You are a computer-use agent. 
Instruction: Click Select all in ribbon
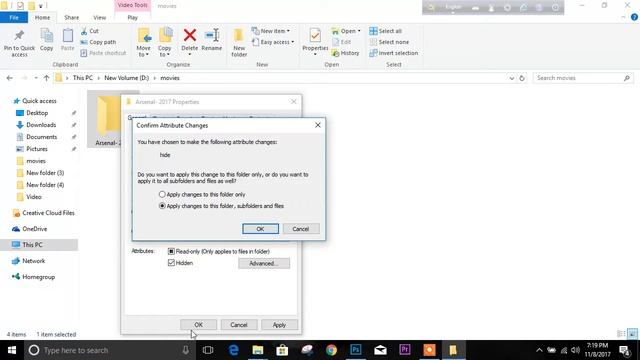point(385,31)
